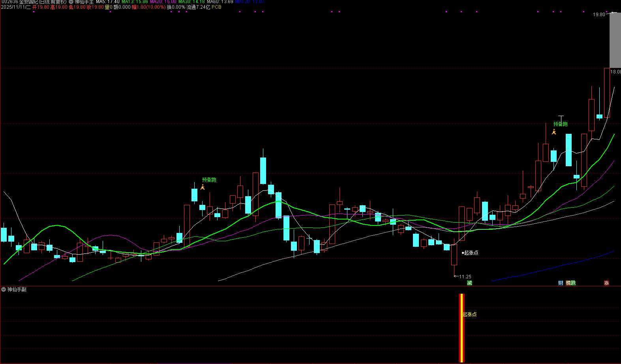Image resolution: width=621 pixels, height=364 pixels.
Task: Click the red 涨 marker icon
Action: (606, 283)
